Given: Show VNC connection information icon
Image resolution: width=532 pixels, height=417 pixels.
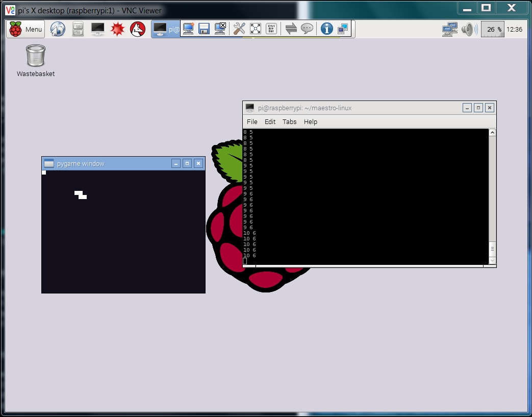Looking at the screenshot, I should tap(327, 29).
